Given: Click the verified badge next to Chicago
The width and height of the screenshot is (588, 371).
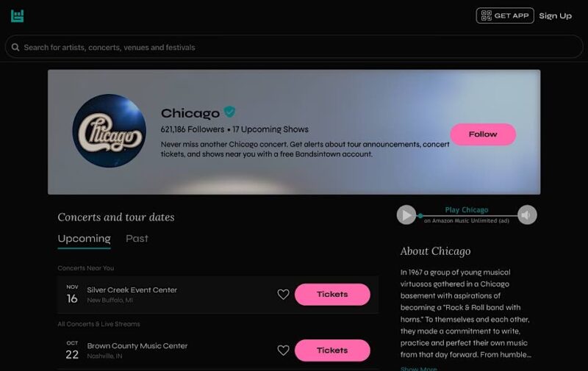Looking at the screenshot, I should click(x=229, y=112).
